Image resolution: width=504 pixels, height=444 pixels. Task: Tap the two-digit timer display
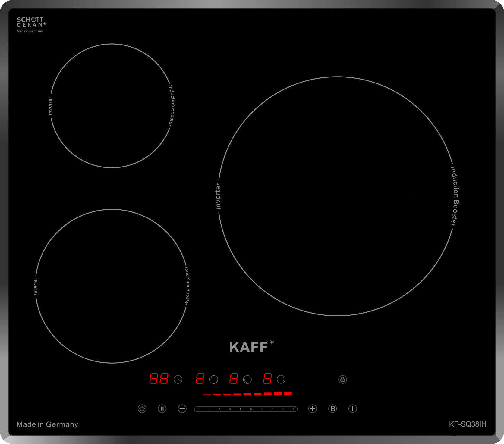tap(159, 379)
